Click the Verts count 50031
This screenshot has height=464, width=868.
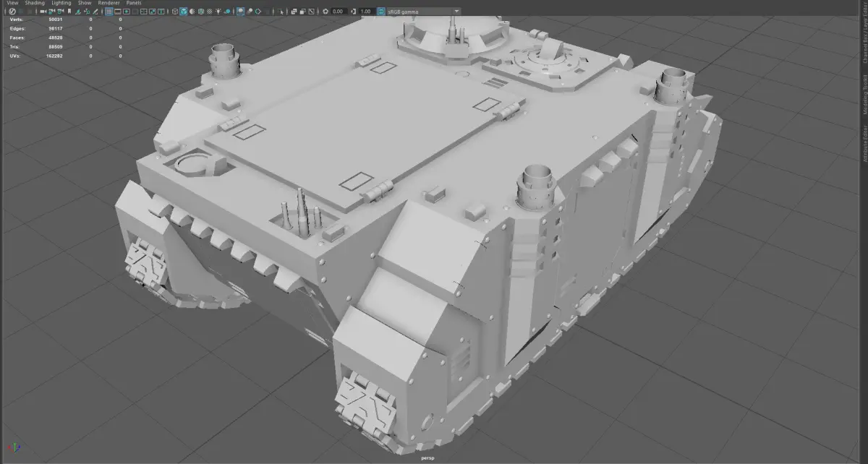(x=56, y=20)
